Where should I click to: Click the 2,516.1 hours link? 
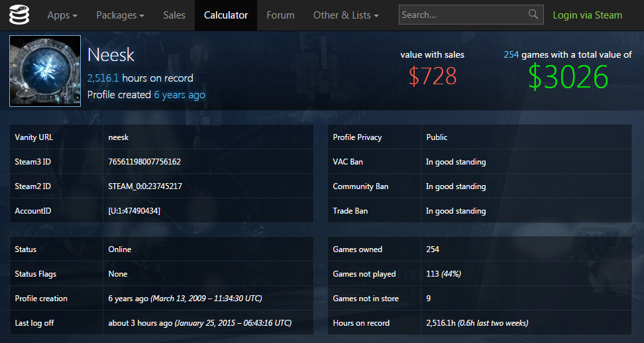click(103, 78)
